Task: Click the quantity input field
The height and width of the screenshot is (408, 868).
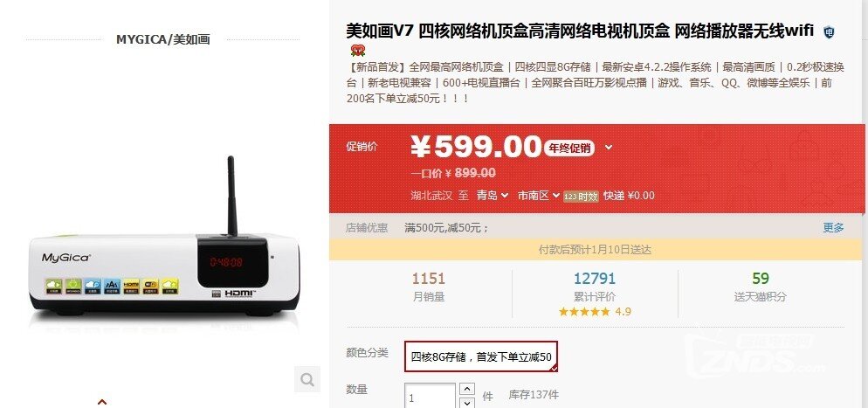Action: [x=431, y=396]
